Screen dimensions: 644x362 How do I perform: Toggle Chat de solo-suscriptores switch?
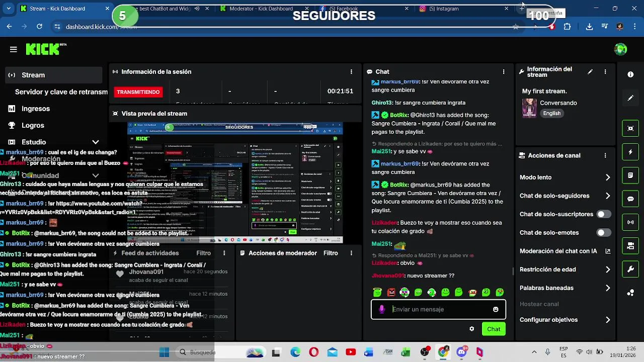604,214
